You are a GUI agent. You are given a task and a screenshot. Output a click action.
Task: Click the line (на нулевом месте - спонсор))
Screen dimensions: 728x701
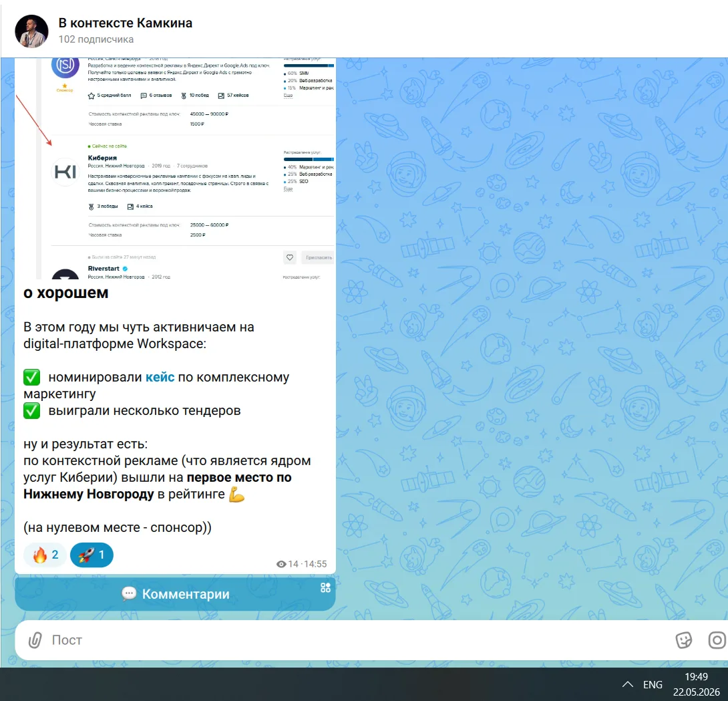pos(118,528)
